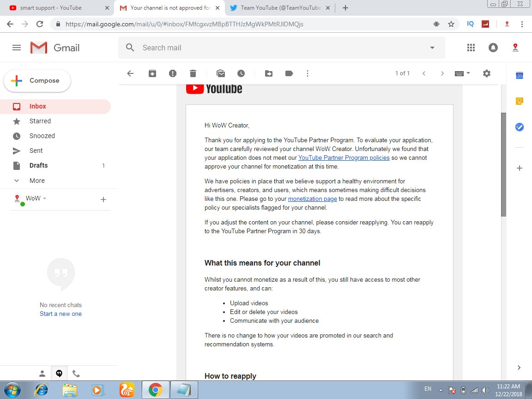Go to the older email arrow

(x=442, y=73)
